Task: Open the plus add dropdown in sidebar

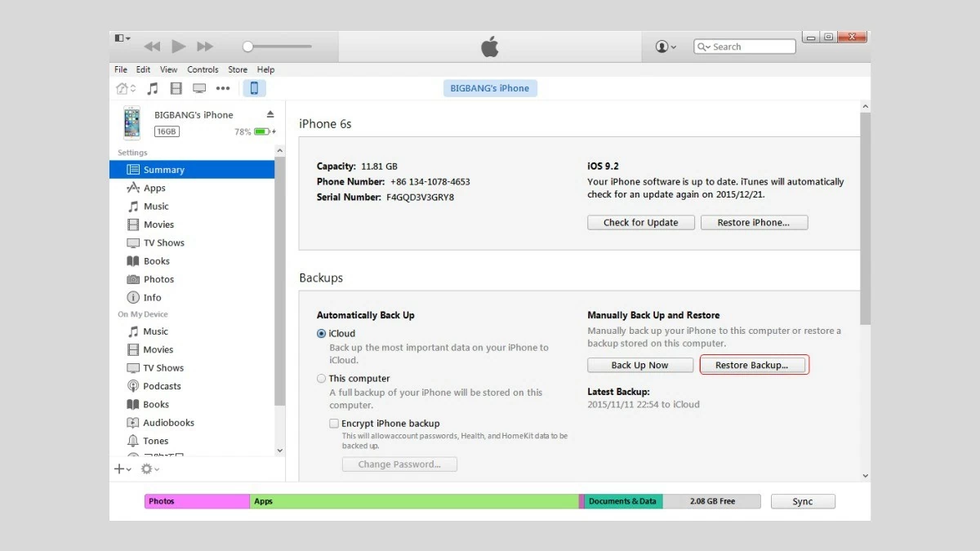Action: point(122,469)
